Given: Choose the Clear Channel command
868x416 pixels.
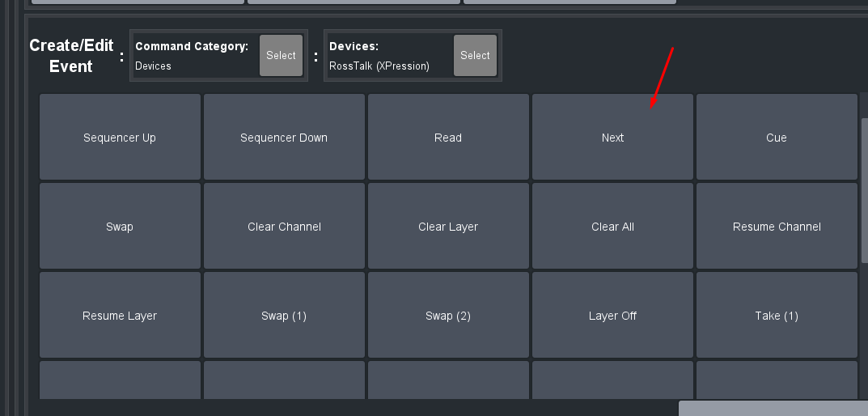Looking at the screenshot, I should click(x=284, y=227).
